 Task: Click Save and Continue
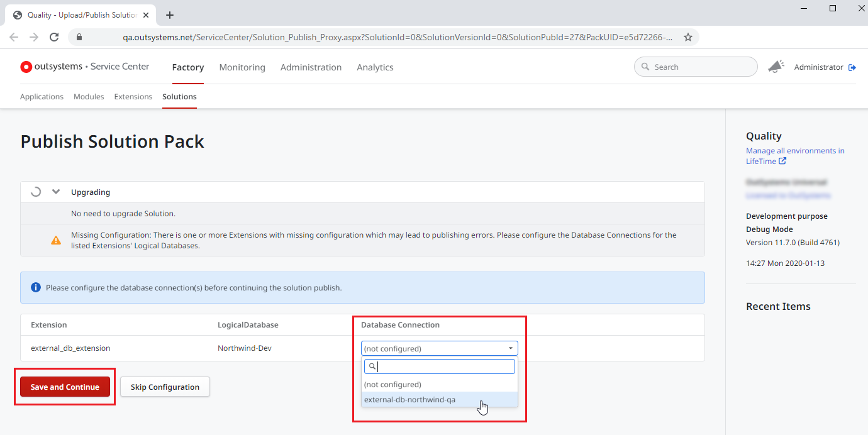[64, 387]
